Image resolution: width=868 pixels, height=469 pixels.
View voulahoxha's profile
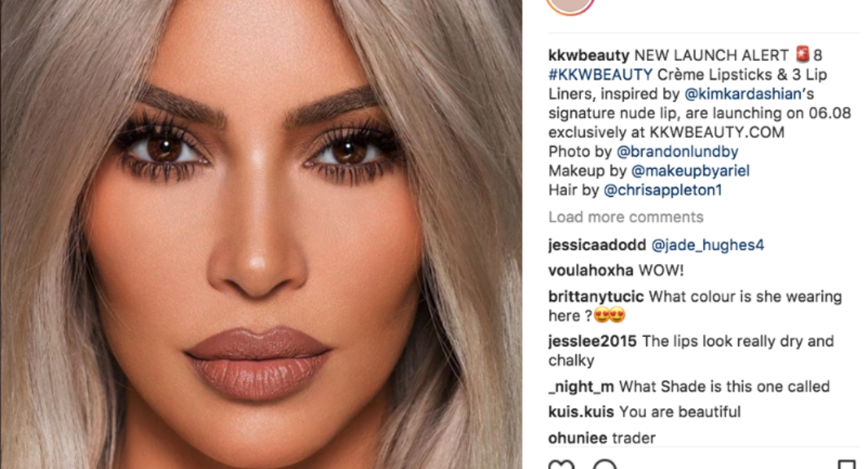point(590,270)
